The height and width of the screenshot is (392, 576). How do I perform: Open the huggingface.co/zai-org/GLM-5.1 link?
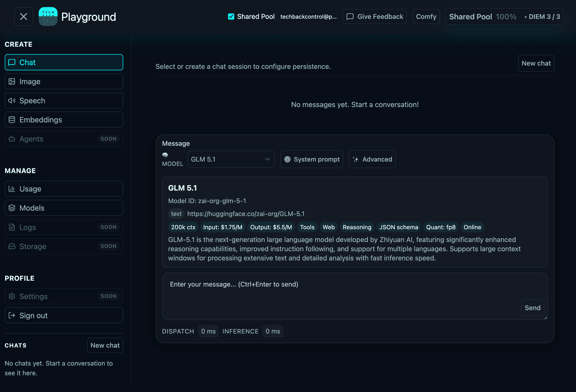coord(246,214)
